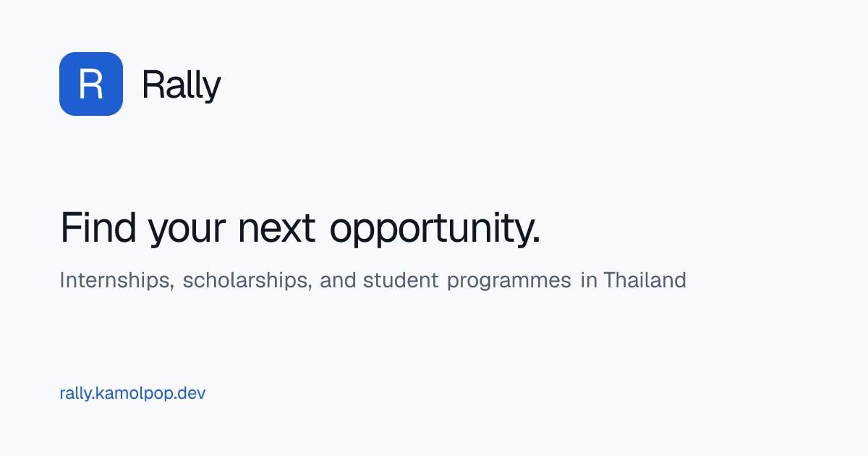Click the word 'opportunity.' in headline
This screenshot has width=868, height=456.
(x=435, y=229)
